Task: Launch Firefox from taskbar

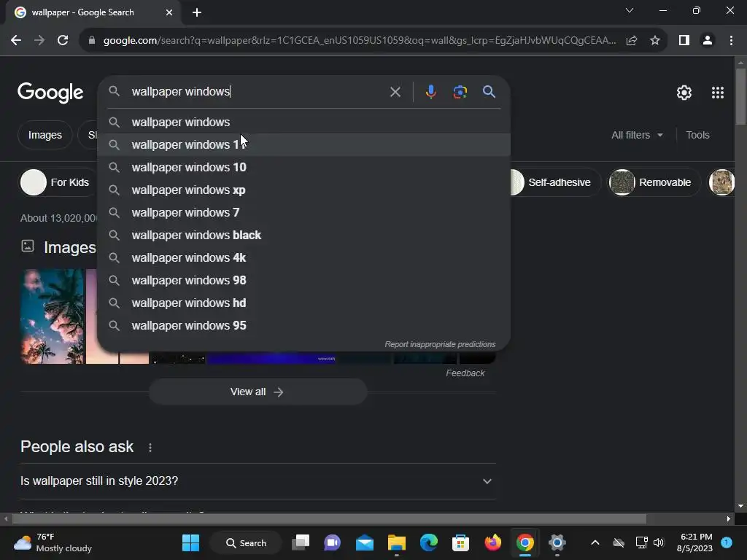Action: pyautogui.click(x=493, y=542)
